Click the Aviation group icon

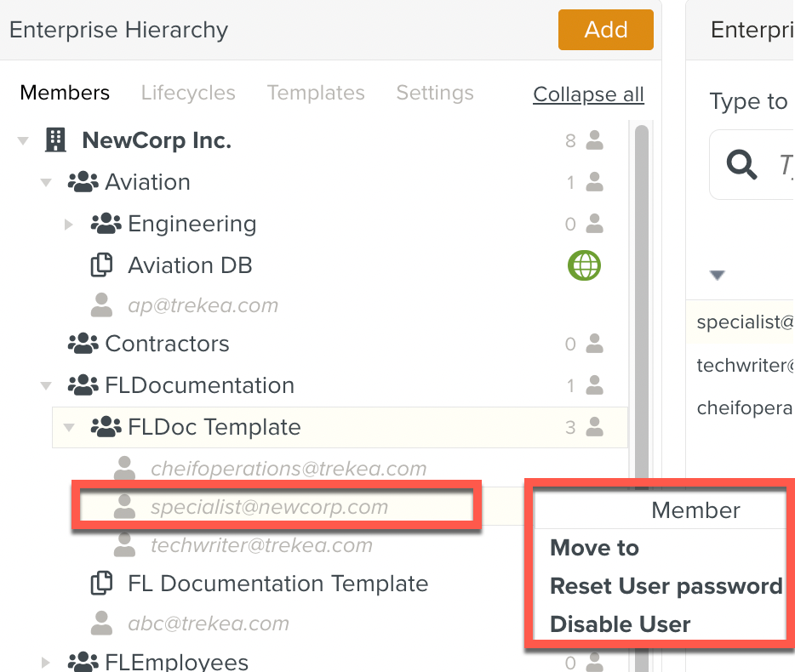pyautogui.click(x=83, y=182)
